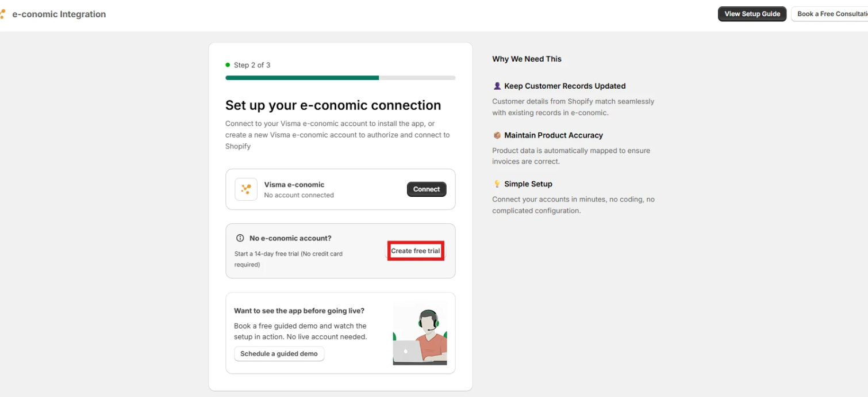Viewport: 868px width, 397px height.
Task: Click the Connect your accounts in minutes text
Action: coord(574,205)
